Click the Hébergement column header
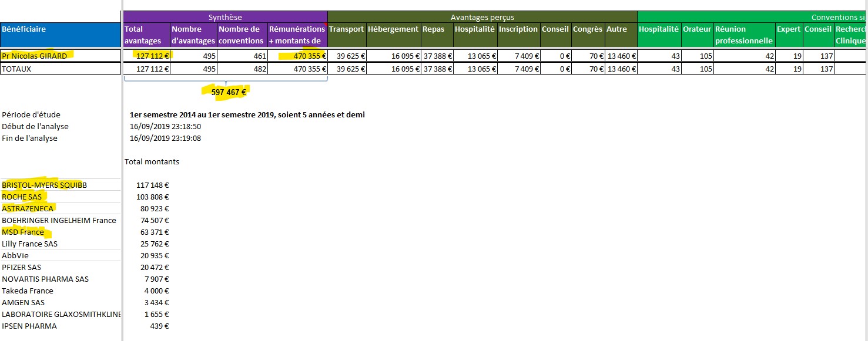Image resolution: width=868 pixels, height=341 pixels. click(394, 35)
